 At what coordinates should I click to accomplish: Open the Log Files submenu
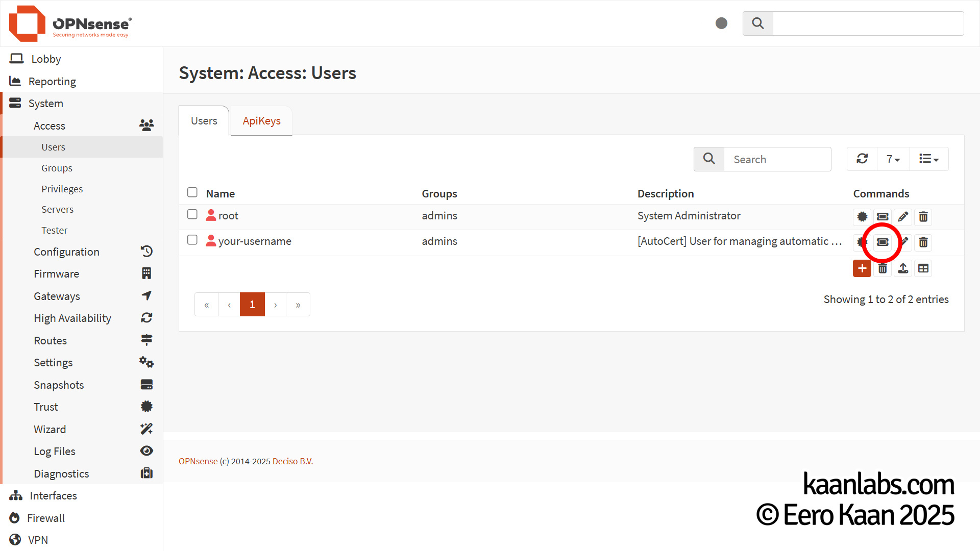[x=55, y=451]
